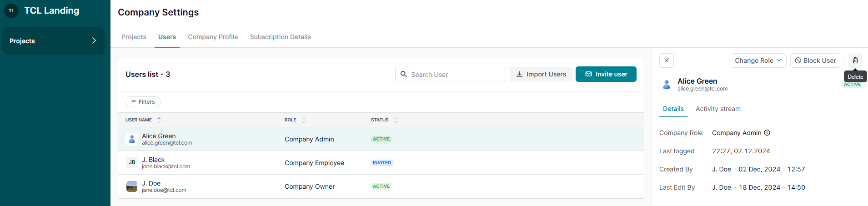Sort the list by User Name column
Viewport: 868px width, 206px height.
(143, 120)
